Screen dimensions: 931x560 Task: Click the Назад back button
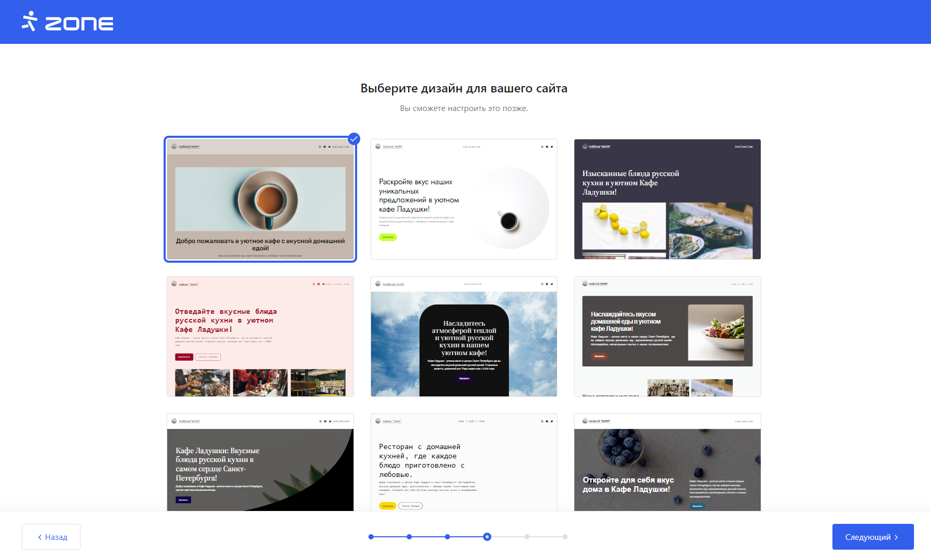(x=51, y=537)
